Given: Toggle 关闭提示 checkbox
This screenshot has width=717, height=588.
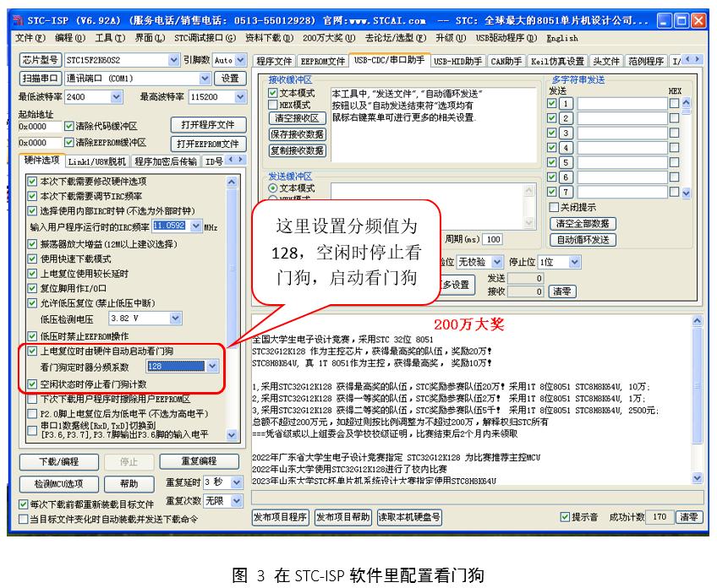Looking at the screenshot, I should [x=554, y=207].
